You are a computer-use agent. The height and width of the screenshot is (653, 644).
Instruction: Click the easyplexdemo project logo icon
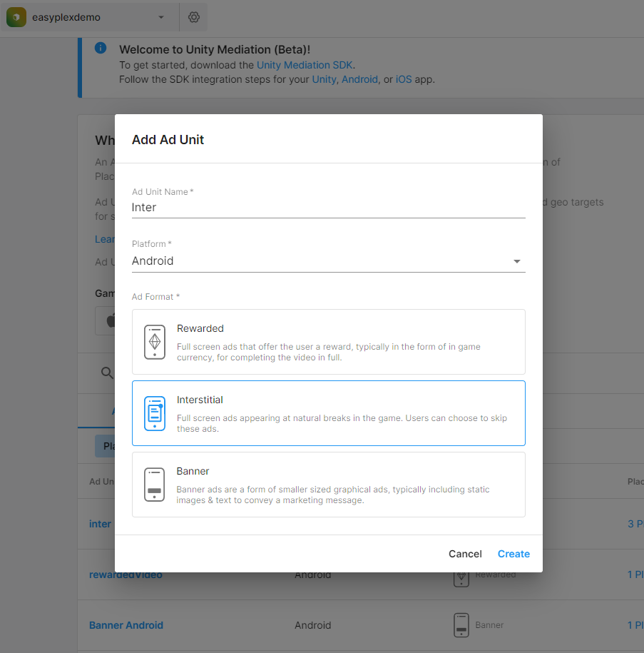[x=16, y=16]
